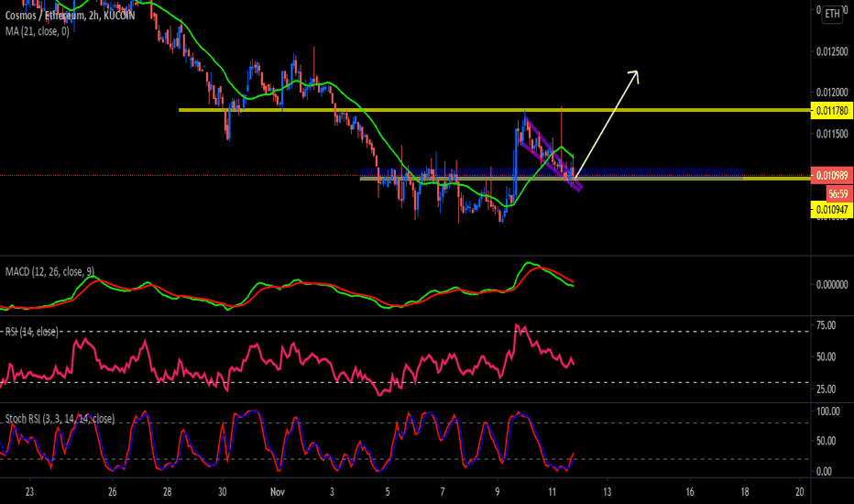Click 0.012500 on the price axis

tap(832, 51)
